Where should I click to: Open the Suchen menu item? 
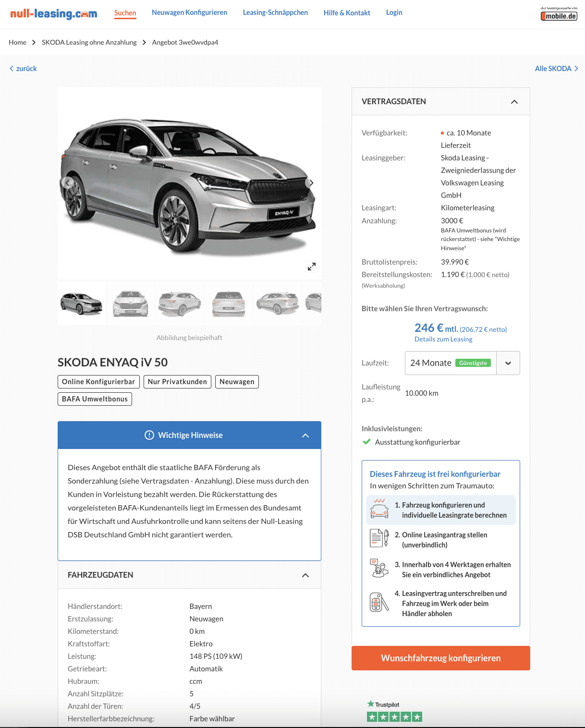tap(125, 13)
